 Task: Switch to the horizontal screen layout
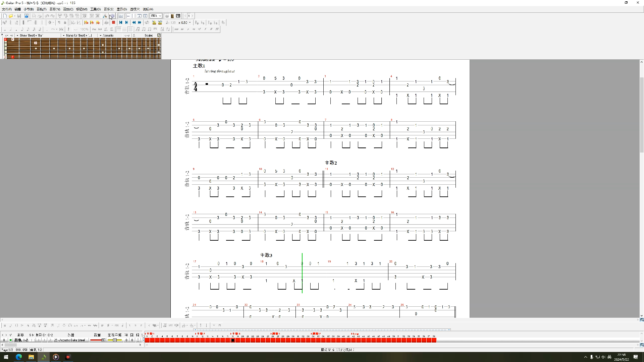(x=145, y=16)
